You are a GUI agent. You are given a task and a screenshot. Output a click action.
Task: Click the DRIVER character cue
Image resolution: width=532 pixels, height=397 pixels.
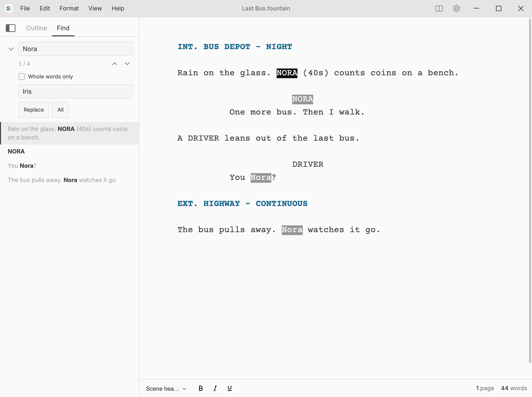click(308, 164)
